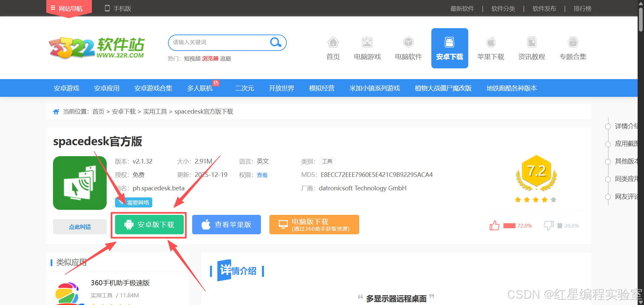This screenshot has width=644, height=305.
Task: Open the 网站导航 hamburger menu
Action: pos(69,8)
